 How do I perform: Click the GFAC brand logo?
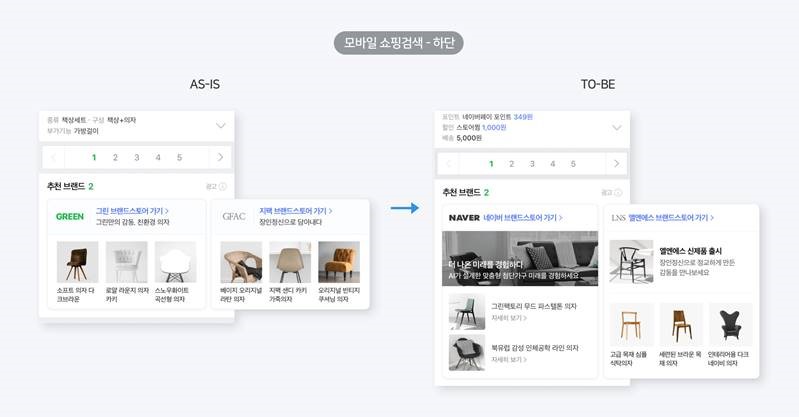pyautogui.click(x=234, y=216)
